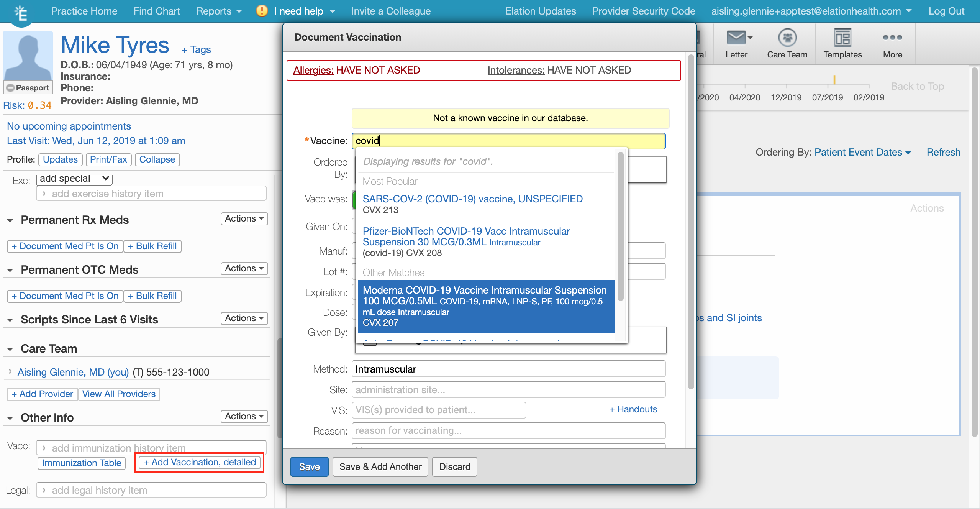Click Add Vaccination, detailed
Viewport: 980px width, 509px height.
[x=200, y=462]
